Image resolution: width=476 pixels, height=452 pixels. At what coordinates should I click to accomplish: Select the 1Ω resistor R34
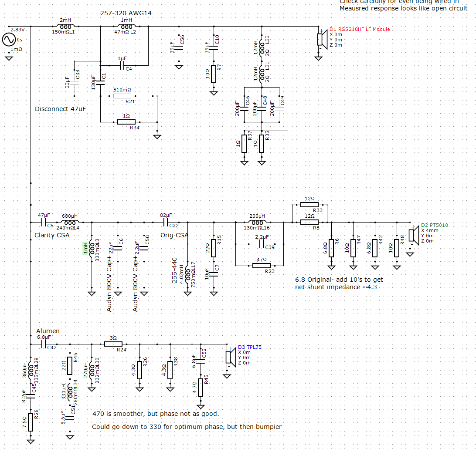[x=126, y=122]
